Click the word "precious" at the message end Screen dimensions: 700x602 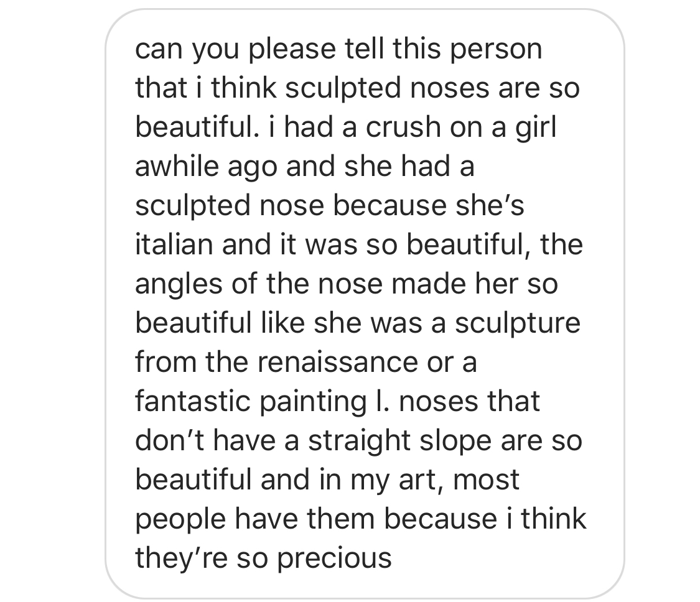point(335,557)
